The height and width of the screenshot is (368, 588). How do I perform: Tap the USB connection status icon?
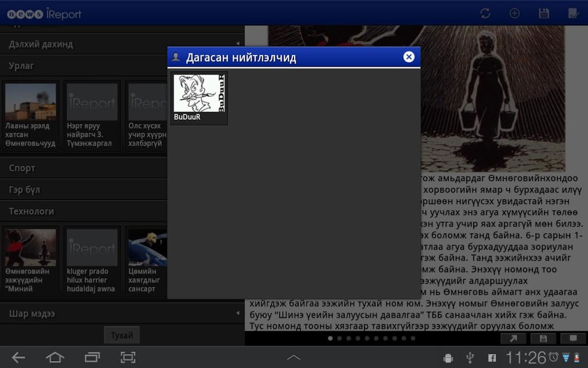point(470,358)
